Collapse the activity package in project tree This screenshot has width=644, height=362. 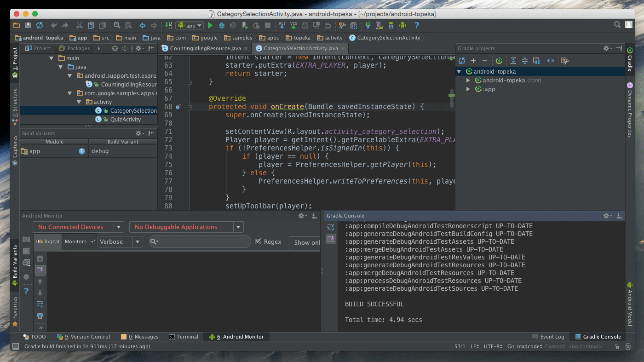pyautogui.click(x=79, y=102)
